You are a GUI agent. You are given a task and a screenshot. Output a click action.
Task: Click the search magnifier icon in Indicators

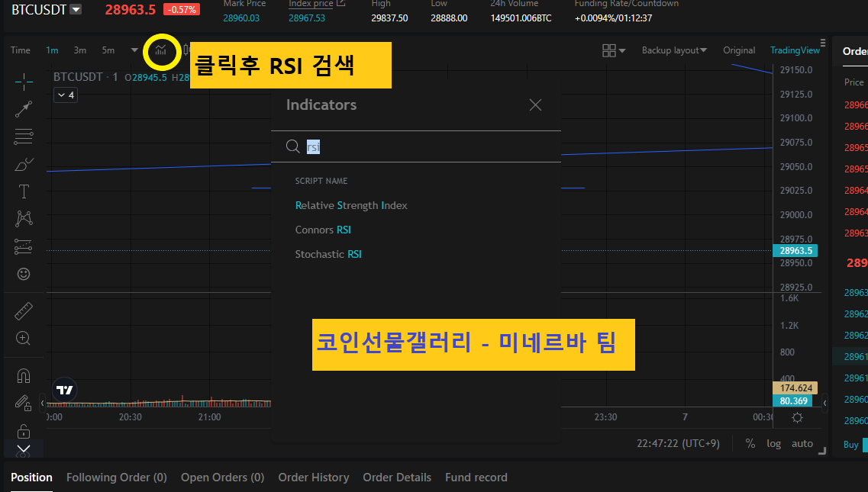[293, 146]
